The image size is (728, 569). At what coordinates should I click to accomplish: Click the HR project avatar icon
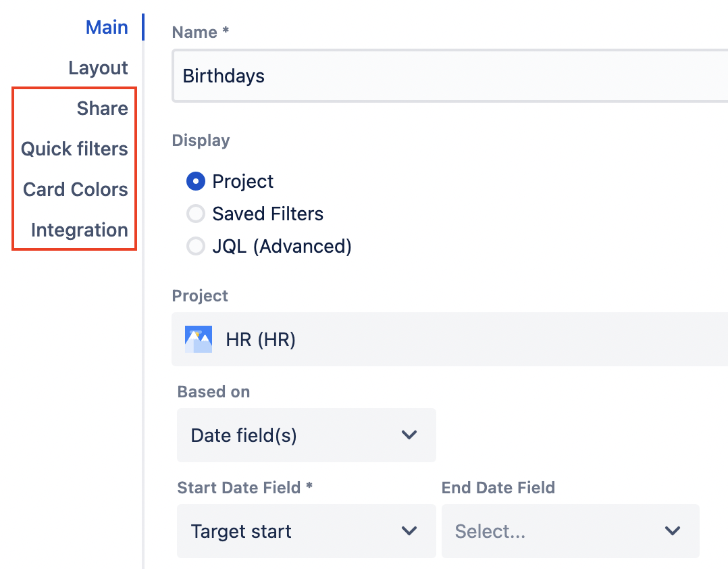coord(199,339)
